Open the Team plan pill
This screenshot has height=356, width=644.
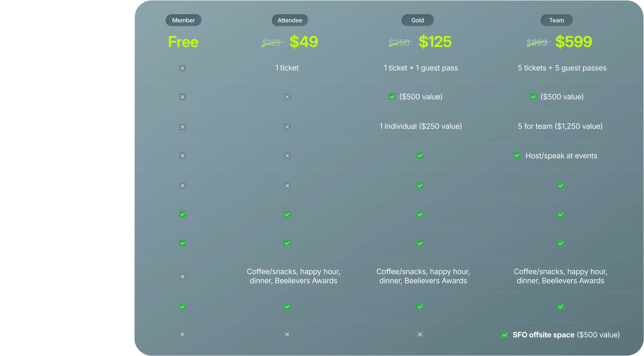pyautogui.click(x=556, y=20)
